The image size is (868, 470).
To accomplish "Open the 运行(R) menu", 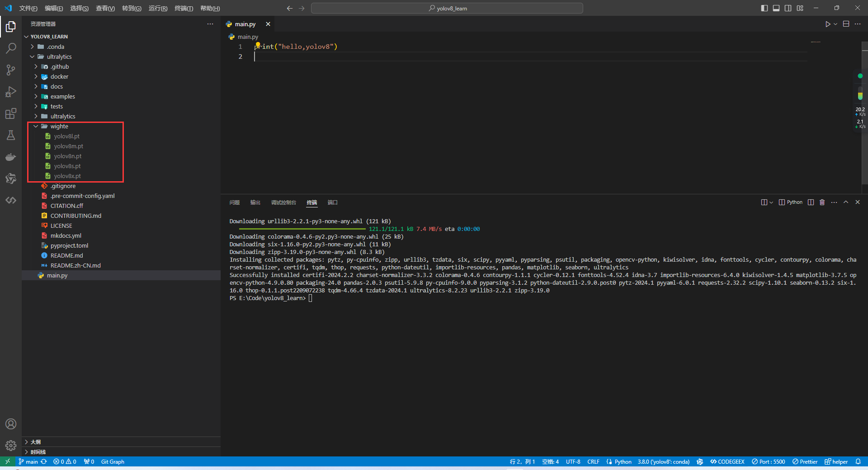I will (x=158, y=8).
